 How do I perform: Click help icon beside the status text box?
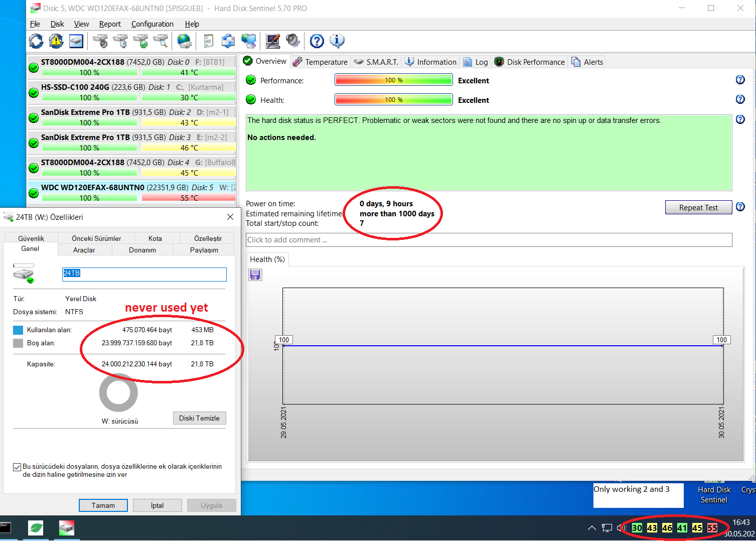740,119
